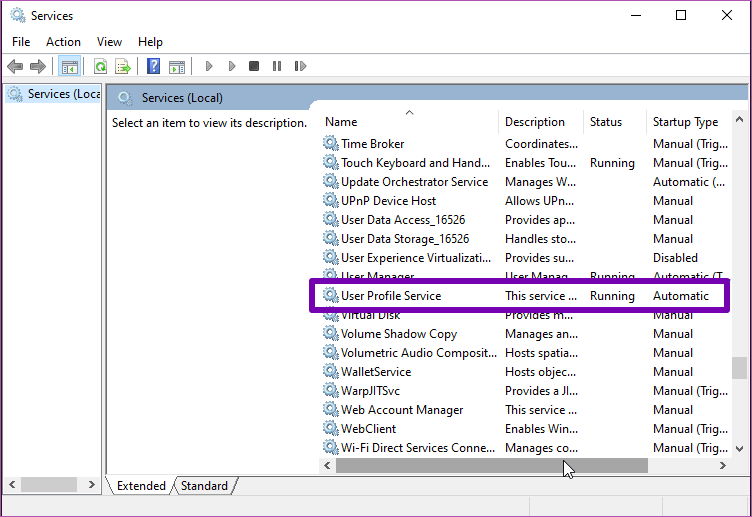
Task: Click the Startup Type column header
Action: click(685, 122)
